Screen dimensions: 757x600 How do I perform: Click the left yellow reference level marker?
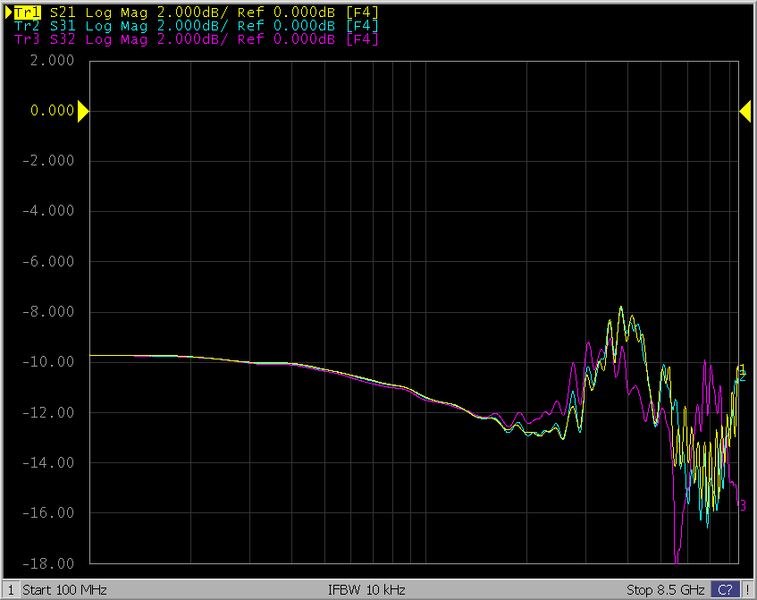(x=83, y=111)
